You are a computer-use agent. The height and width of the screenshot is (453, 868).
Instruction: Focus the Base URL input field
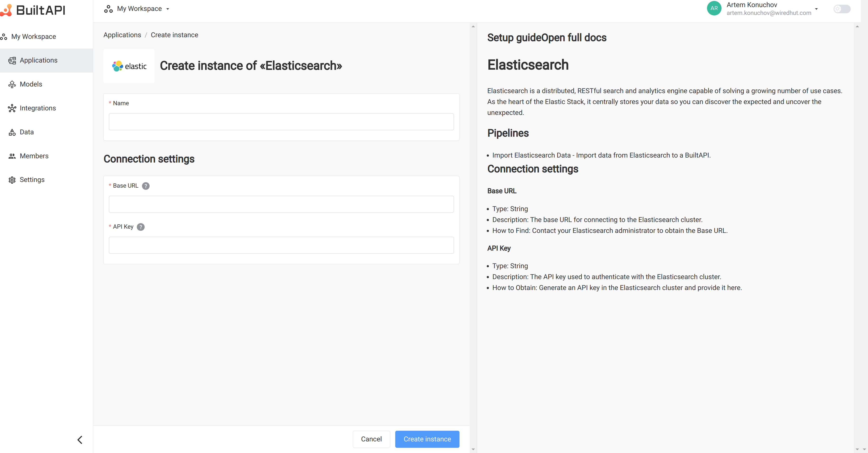click(x=281, y=204)
